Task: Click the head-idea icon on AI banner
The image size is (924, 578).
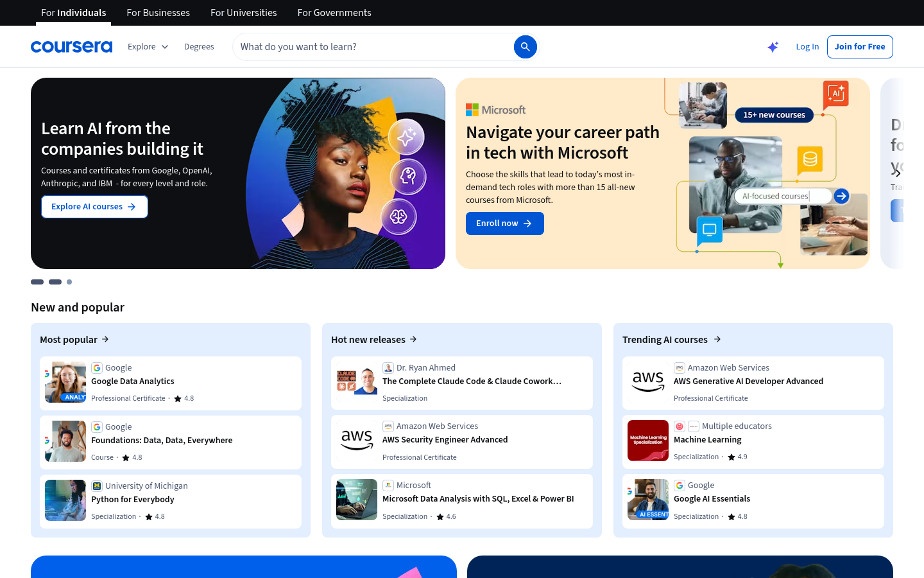Action: (x=408, y=176)
